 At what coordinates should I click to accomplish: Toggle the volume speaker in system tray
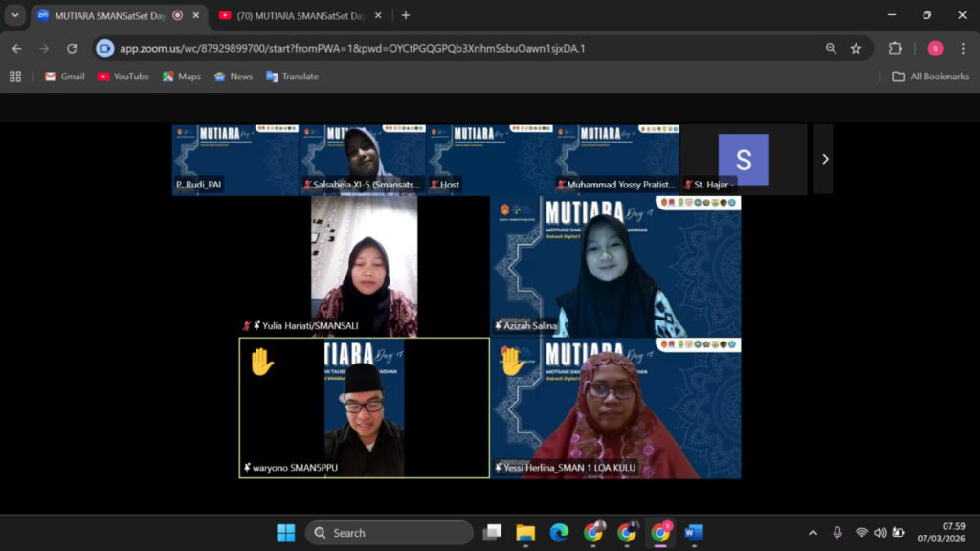point(880,533)
